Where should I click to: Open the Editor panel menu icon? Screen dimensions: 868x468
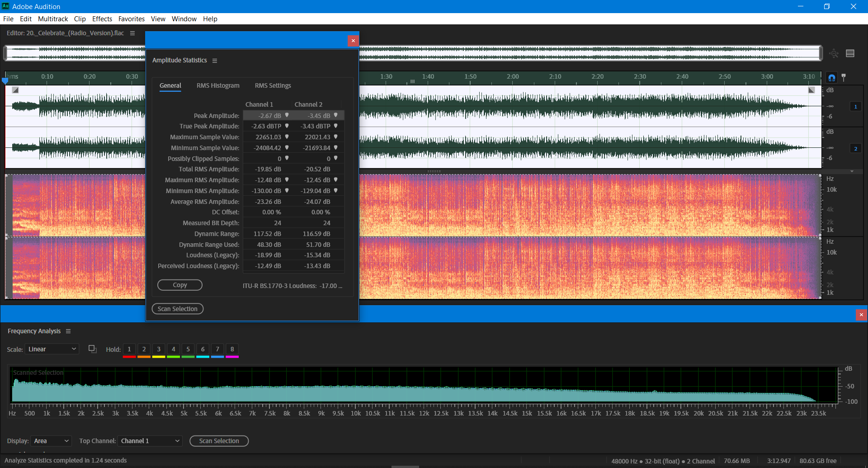132,33
